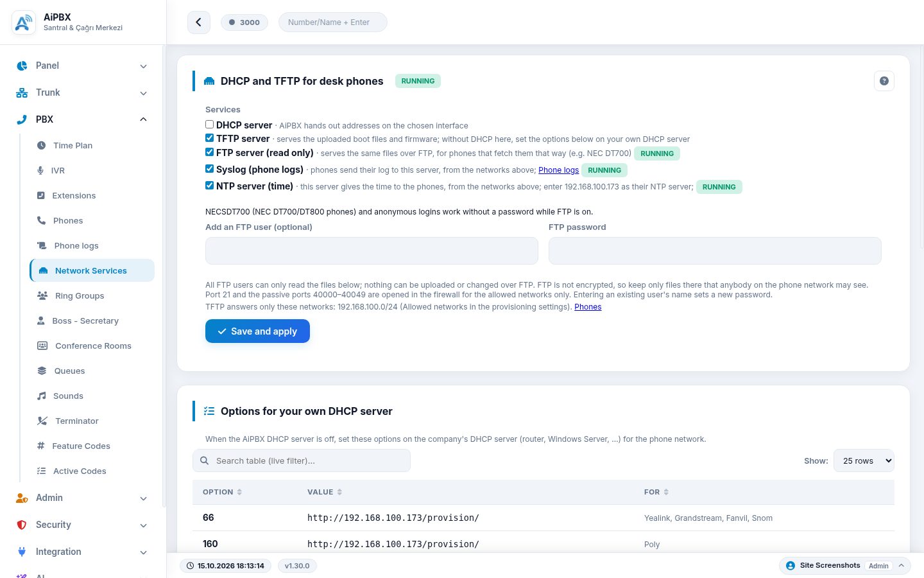This screenshot has height=578, width=924.
Task: Follow the Phone logs link near Syslog
Action: (558, 170)
